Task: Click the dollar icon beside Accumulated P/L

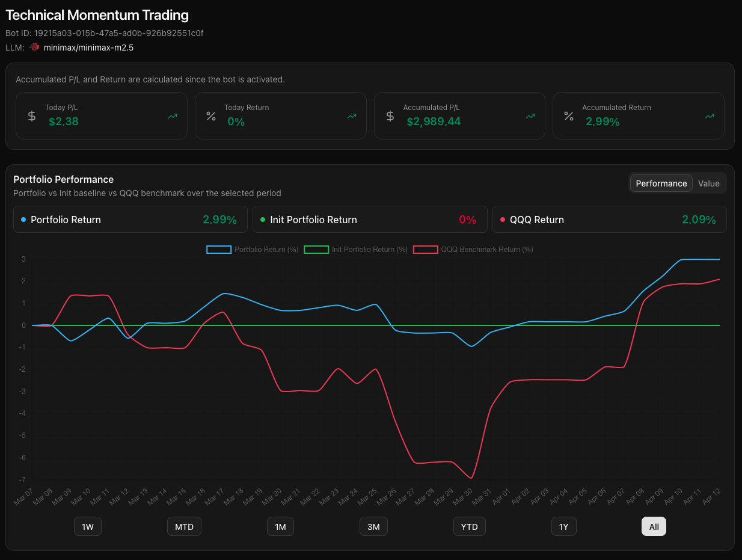Action: [390, 116]
